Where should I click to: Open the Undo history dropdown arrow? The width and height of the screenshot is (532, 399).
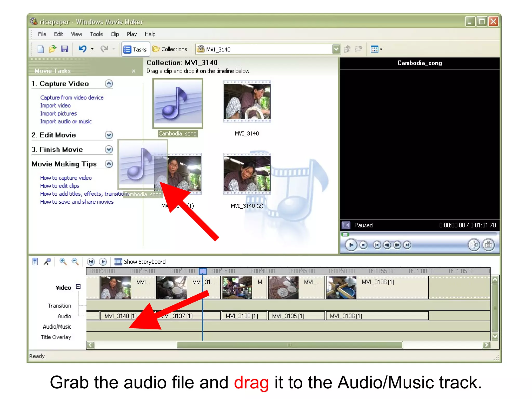click(x=92, y=49)
